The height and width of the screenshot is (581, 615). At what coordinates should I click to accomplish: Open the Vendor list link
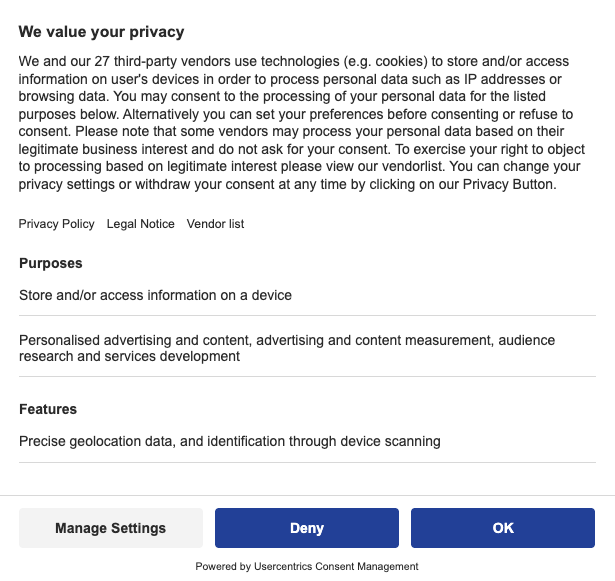click(215, 224)
